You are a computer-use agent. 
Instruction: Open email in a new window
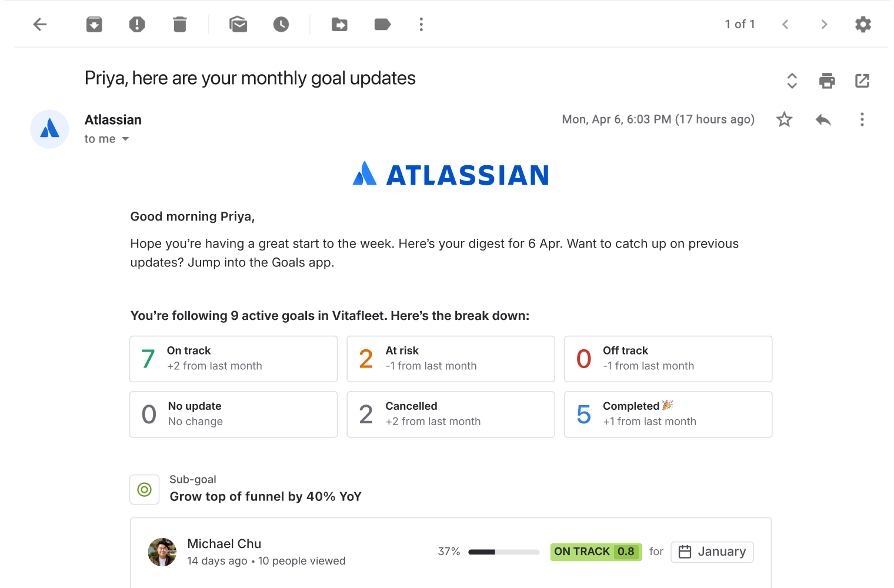[862, 81]
